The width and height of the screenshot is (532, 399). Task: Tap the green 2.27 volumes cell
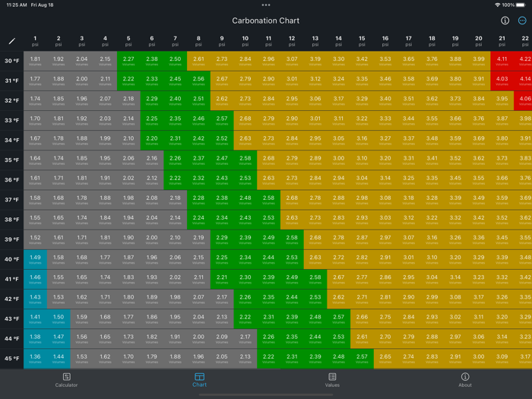[x=128, y=61]
